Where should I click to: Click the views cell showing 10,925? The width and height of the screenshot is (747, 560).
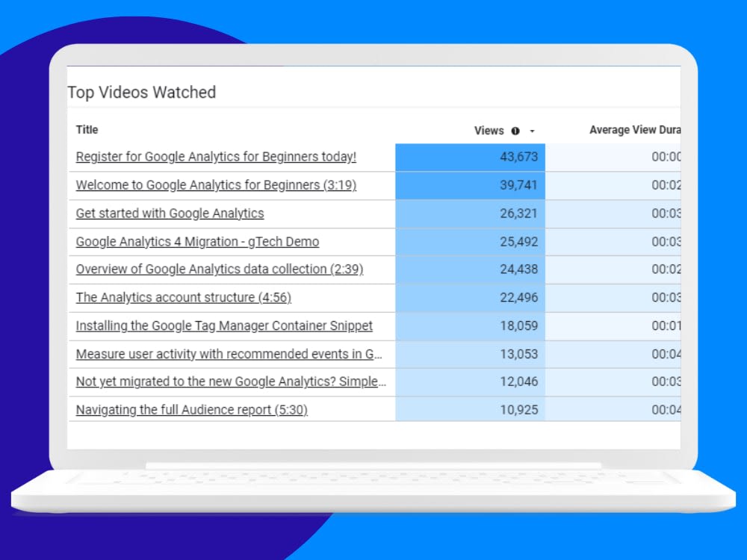(x=469, y=410)
